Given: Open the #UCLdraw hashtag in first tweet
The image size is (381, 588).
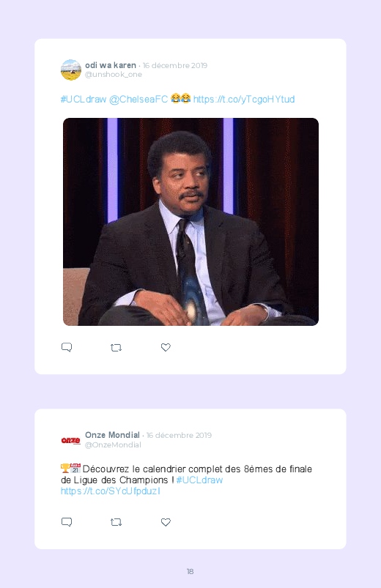Looking at the screenshot, I should [x=84, y=99].
